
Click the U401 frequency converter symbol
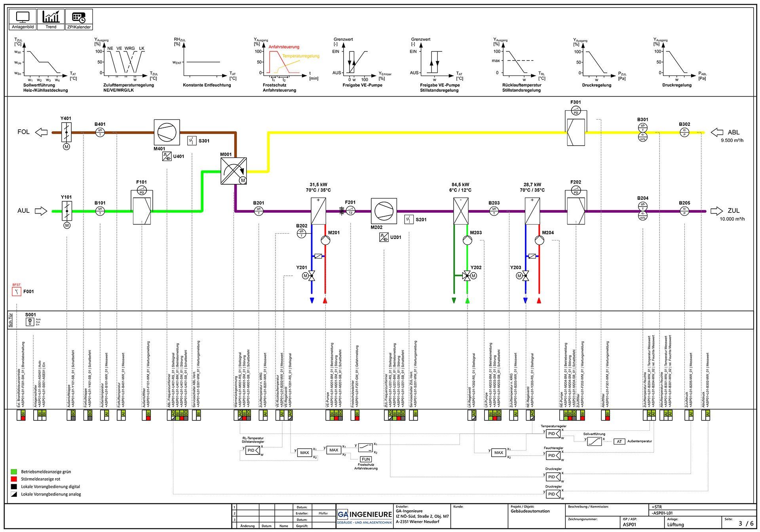pos(167,156)
